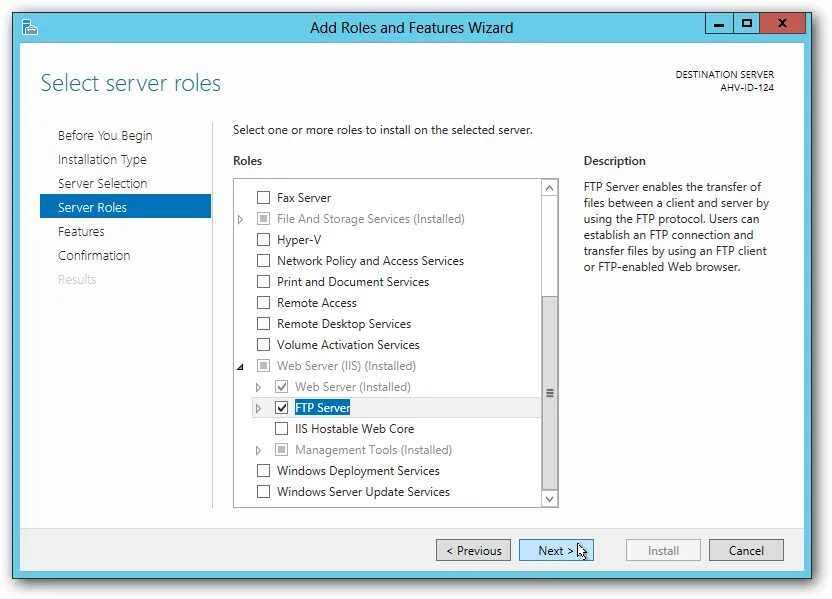832x599 pixels.
Task: Expand the FTP Server subnode
Action: pos(258,408)
